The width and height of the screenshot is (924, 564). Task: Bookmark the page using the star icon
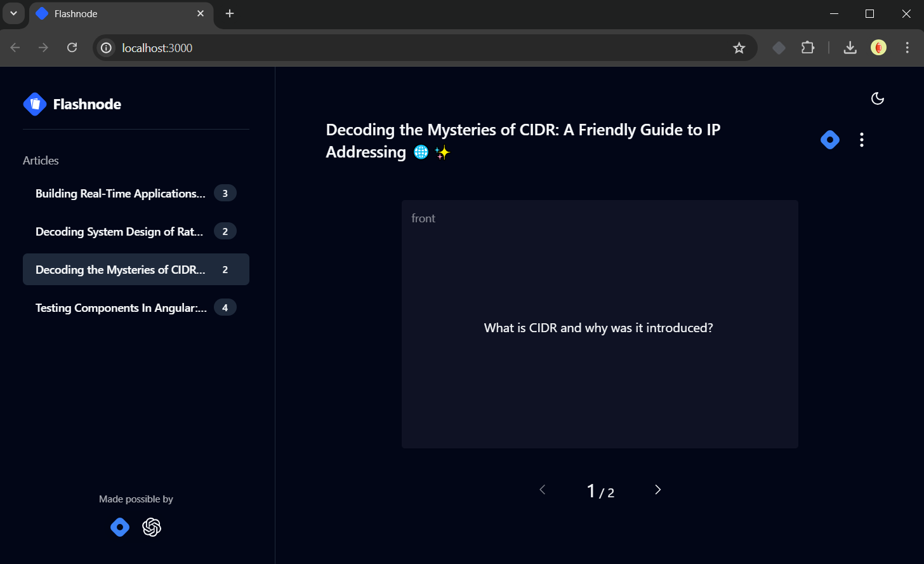tap(739, 47)
